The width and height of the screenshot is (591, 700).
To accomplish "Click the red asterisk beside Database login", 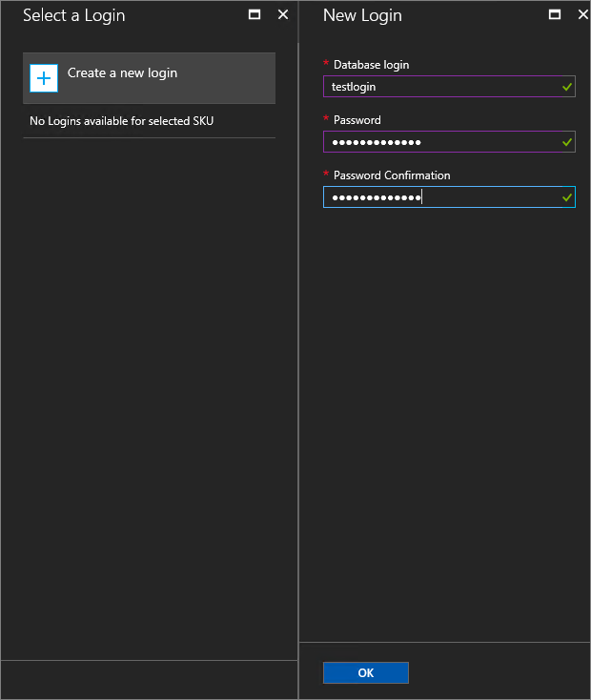I will click(x=326, y=64).
